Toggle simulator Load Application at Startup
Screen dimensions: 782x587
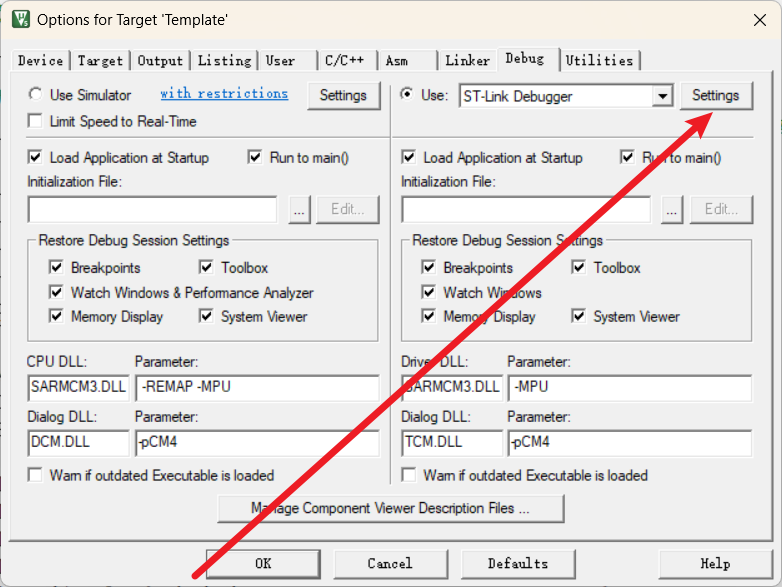pos(35,158)
